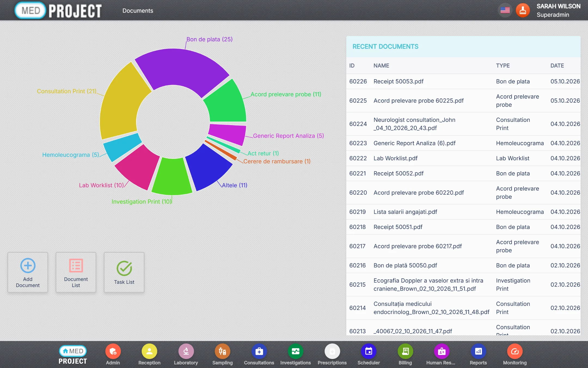Image resolution: width=588 pixels, height=368 pixels.
Task: Open Acord prelevare probe 60217.pdf
Action: coord(463,246)
